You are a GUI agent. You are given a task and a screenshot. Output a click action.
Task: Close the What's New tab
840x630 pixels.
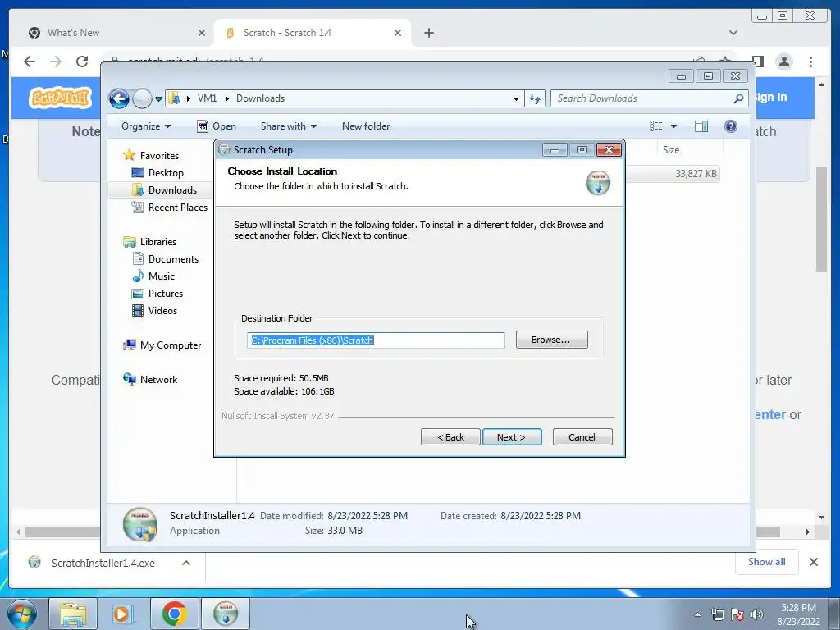coord(202,33)
